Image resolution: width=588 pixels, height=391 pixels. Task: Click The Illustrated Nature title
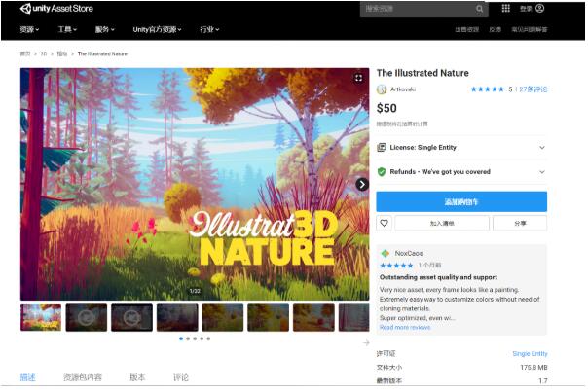[x=423, y=73]
